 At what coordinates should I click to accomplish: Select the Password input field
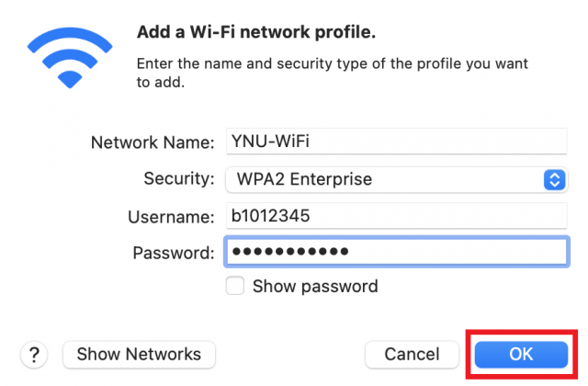397,252
